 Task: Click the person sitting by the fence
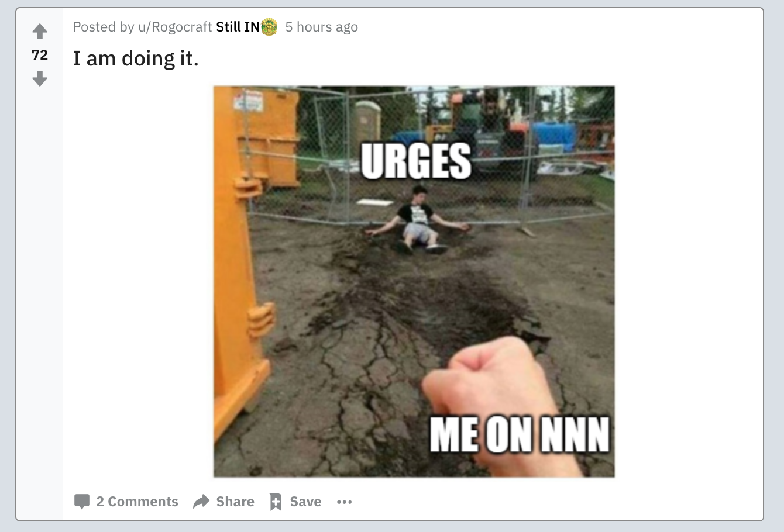[418, 220]
